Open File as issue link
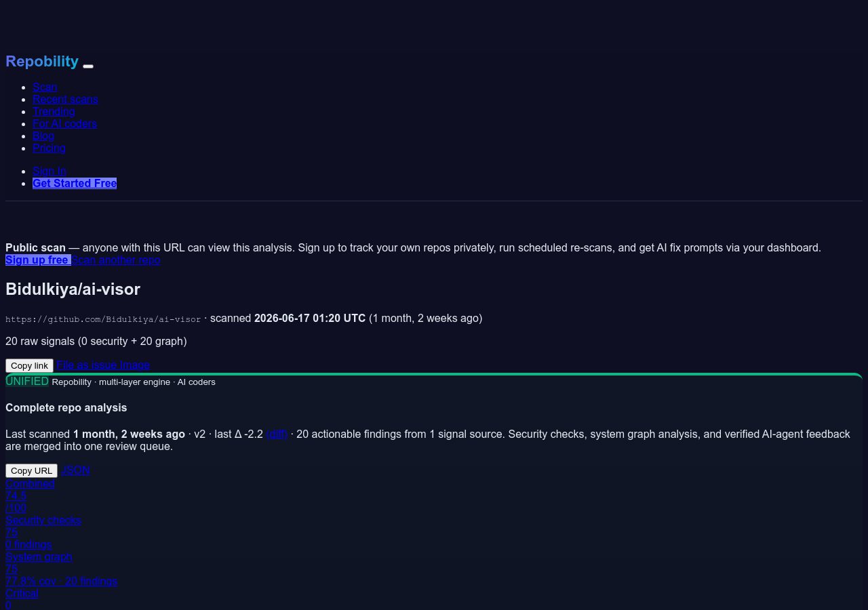Viewport: 868px width, 610px height. 87,365
